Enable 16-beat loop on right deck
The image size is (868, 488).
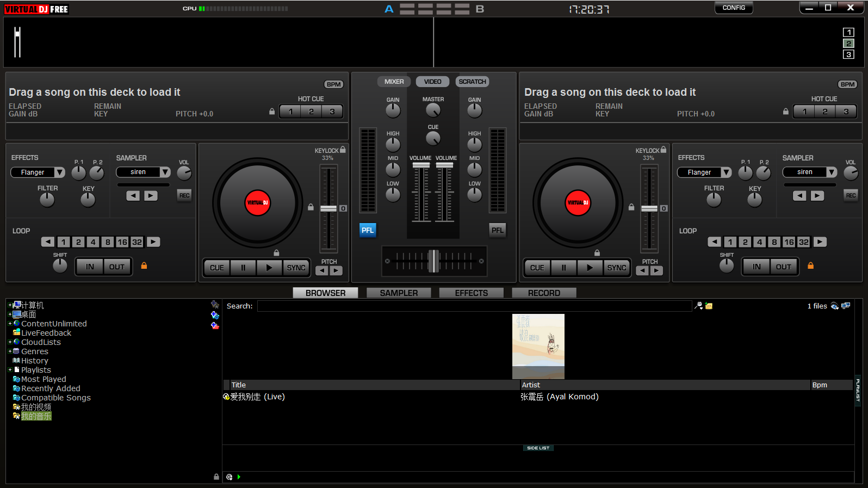pos(789,242)
